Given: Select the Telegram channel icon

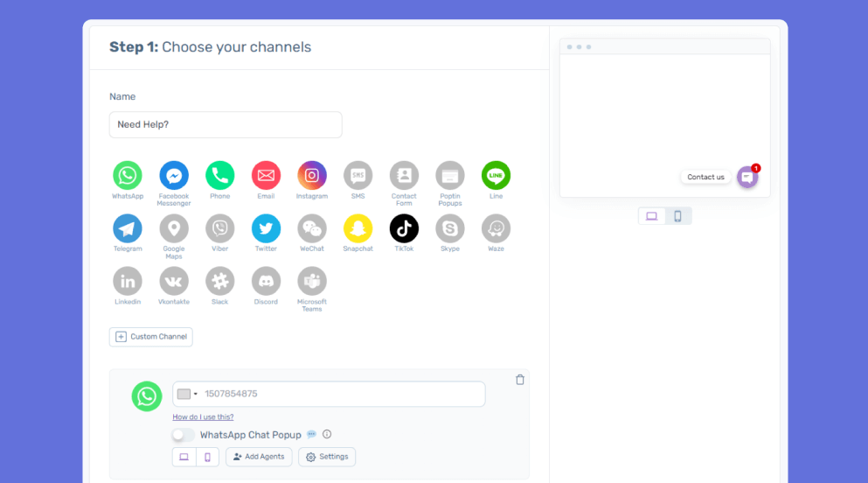Looking at the screenshot, I should [128, 228].
